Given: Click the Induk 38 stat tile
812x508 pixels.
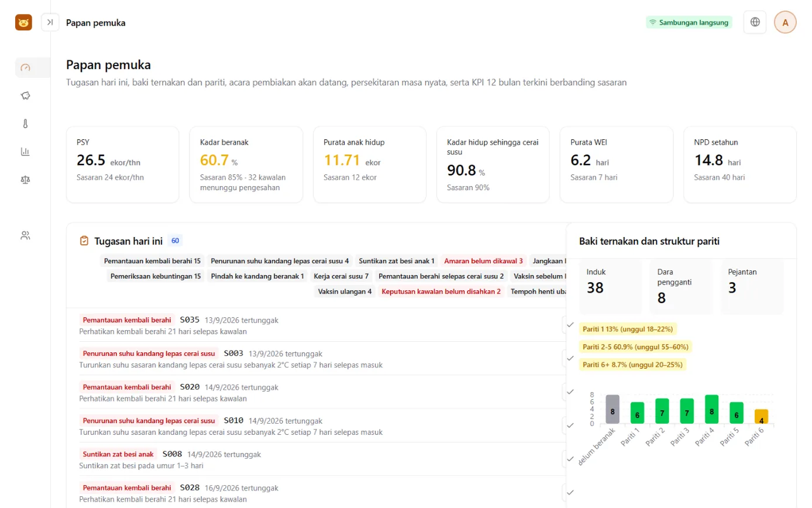Looking at the screenshot, I should [611, 287].
